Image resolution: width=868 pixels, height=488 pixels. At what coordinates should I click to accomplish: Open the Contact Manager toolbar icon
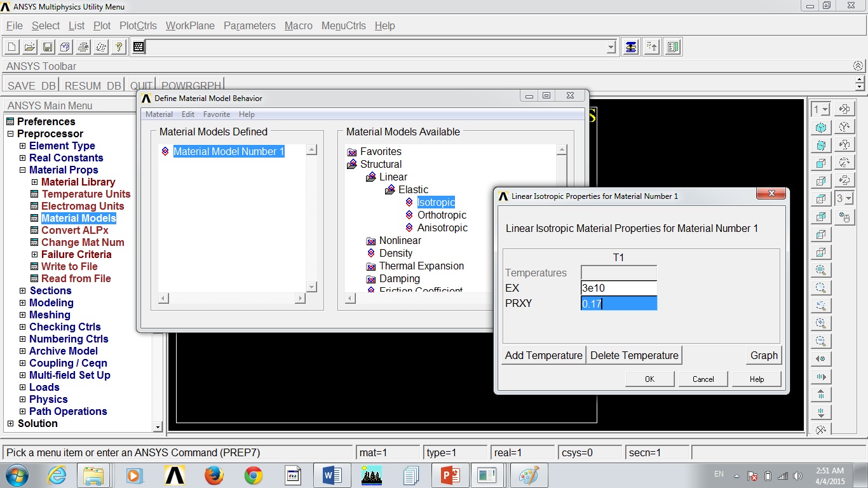pyautogui.click(x=674, y=47)
